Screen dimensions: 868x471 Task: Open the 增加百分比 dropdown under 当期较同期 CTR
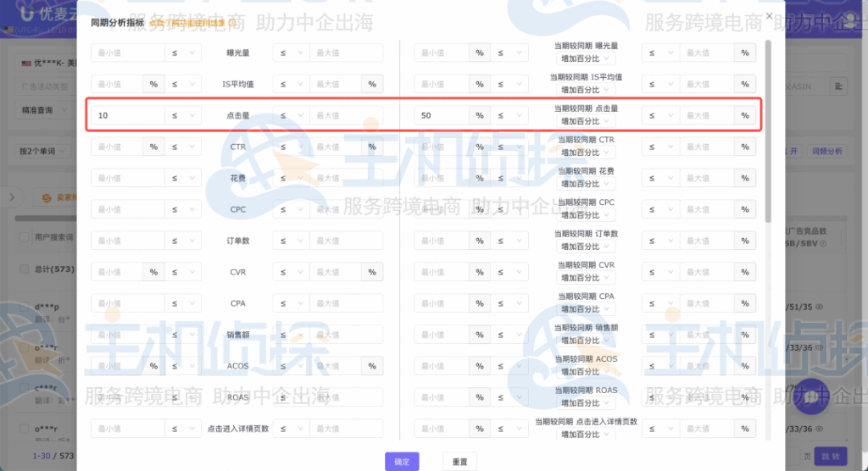pyautogui.click(x=585, y=152)
